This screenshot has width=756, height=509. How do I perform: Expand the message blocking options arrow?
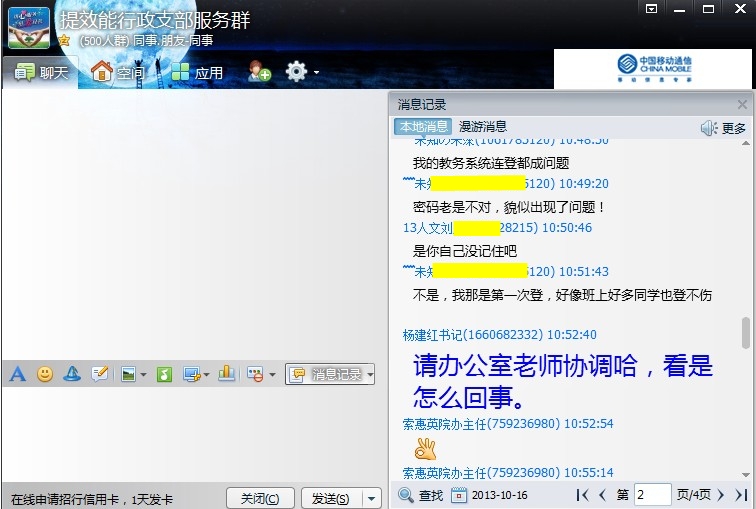(272, 375)
